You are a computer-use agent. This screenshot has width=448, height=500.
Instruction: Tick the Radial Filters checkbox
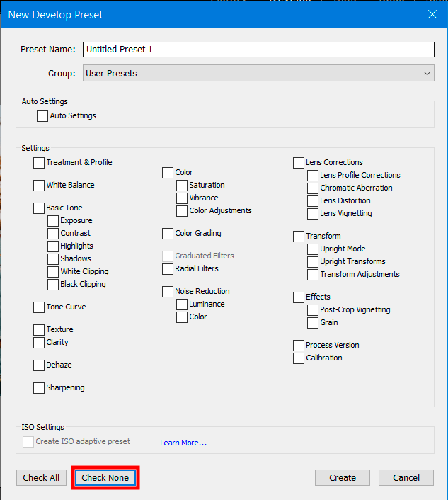click(168, 269)
